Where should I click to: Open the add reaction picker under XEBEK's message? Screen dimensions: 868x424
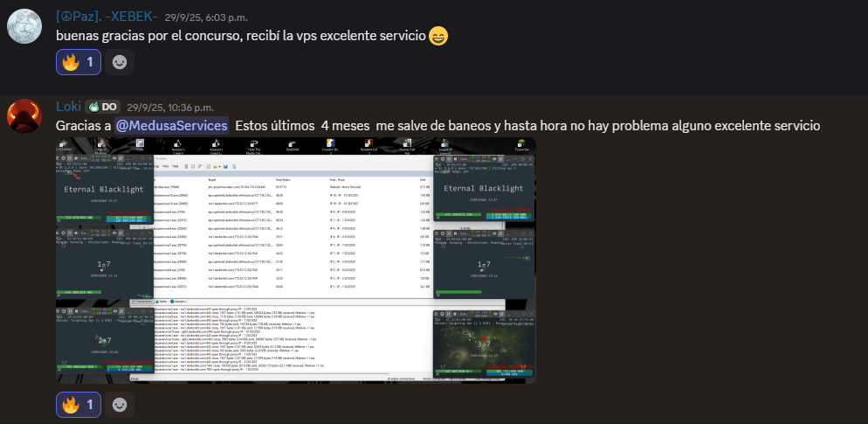coord(121,62)
